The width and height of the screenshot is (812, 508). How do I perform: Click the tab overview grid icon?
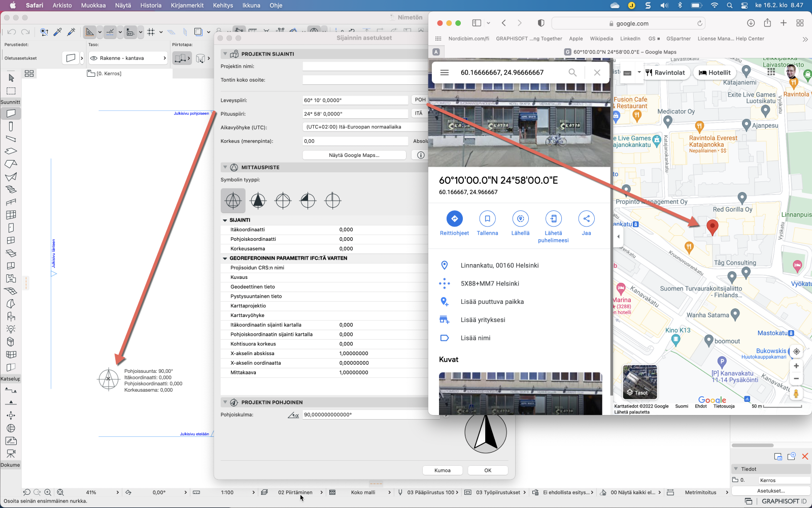point(29,74)
